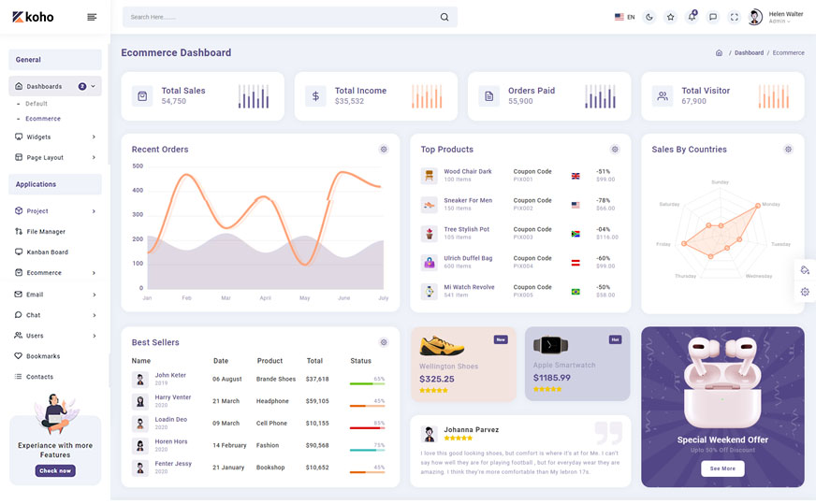Click the notification bell icon
The width and height of the screenshot is (816, 504).
coord(692,17)
